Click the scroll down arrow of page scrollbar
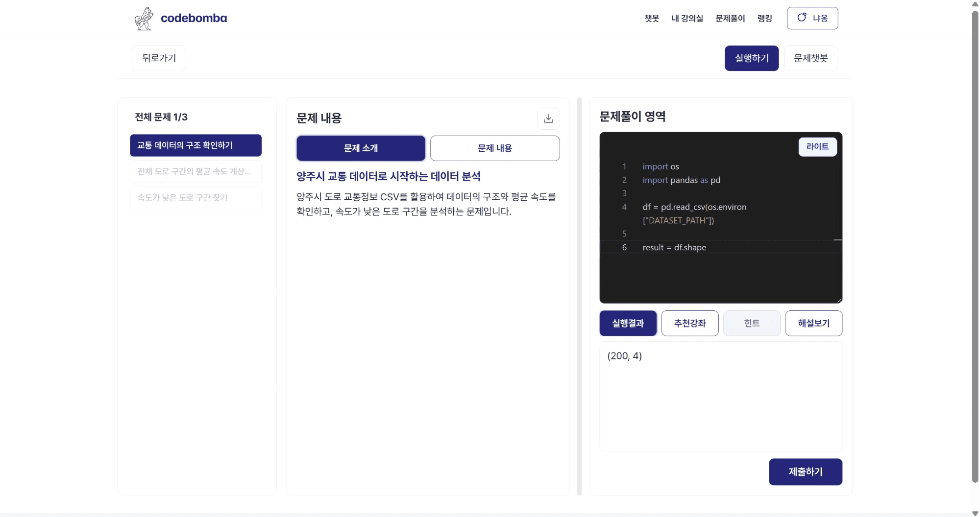 pos(975,513)
